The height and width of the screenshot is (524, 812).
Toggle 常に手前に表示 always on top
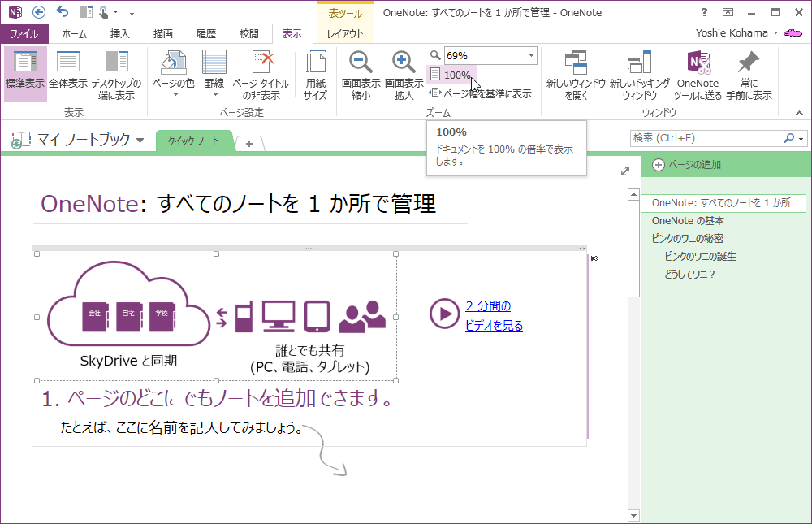(x=749, y=75)
